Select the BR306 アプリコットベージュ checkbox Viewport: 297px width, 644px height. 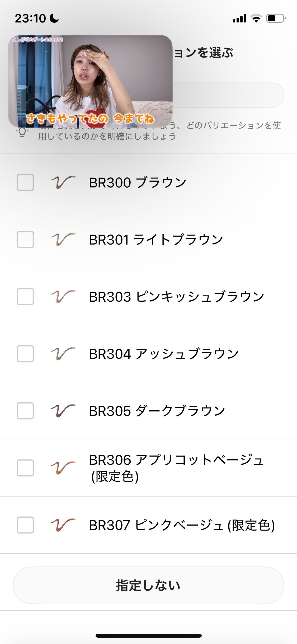[x=25, y=468]
